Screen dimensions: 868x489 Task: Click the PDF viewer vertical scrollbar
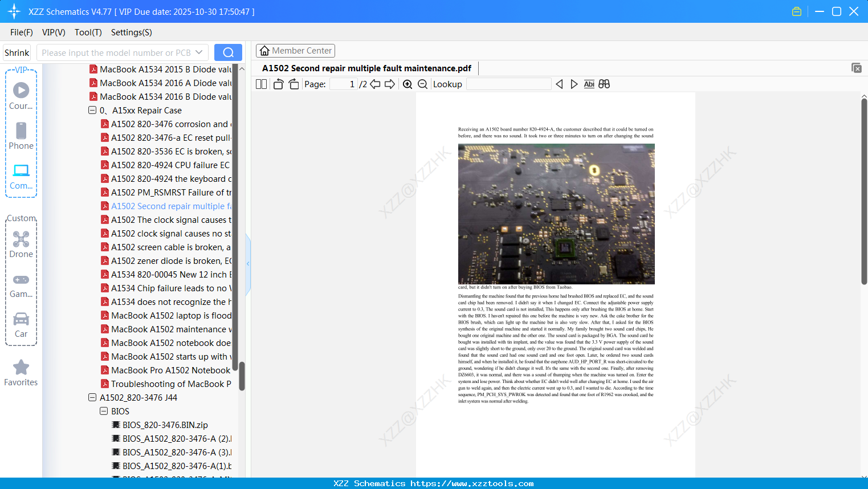pyautogui.click(x=864, y=191)
